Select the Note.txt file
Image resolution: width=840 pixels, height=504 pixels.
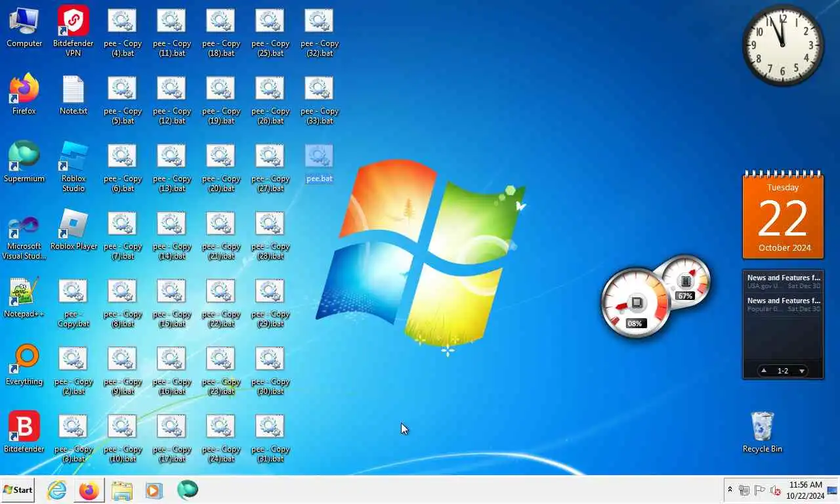(x=73, y=95)
